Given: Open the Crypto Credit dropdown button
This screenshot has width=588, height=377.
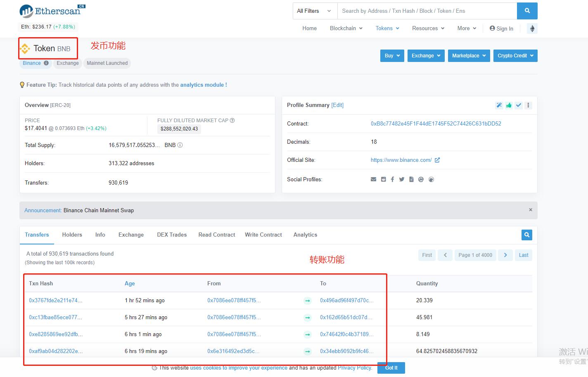Looking at the screenshot, I should pos(515,56).
